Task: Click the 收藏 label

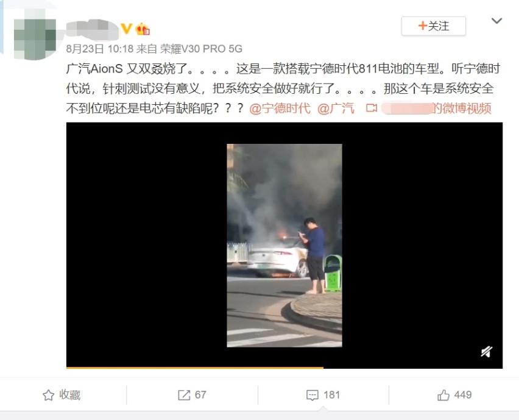Action: pos(70,395)
